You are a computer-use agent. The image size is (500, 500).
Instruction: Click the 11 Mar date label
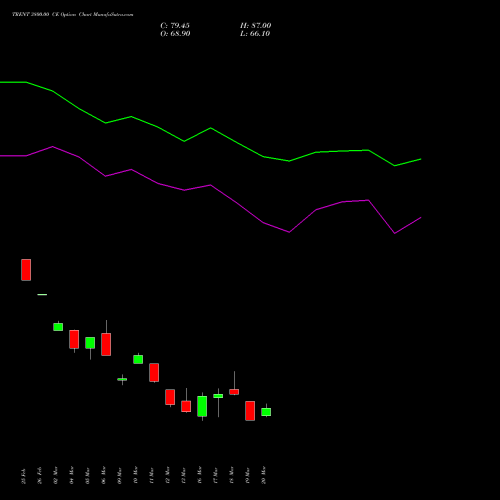(x=151, y=476)
